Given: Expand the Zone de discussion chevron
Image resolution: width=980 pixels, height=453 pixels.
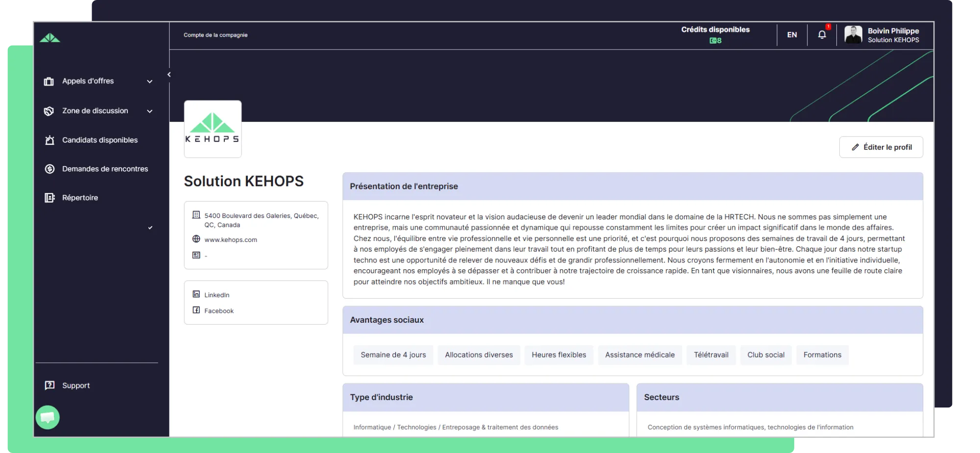Looking at the screenshot, I should click(150, 111).
